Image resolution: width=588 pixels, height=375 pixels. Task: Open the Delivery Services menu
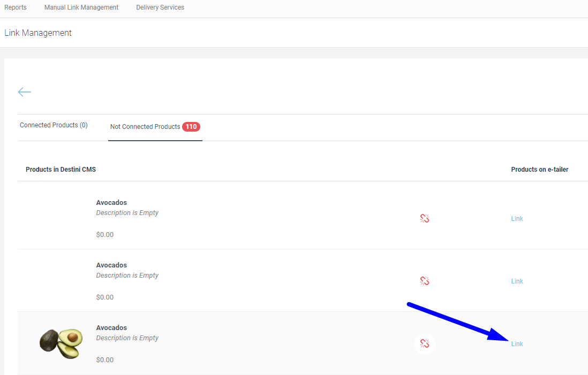160,7
